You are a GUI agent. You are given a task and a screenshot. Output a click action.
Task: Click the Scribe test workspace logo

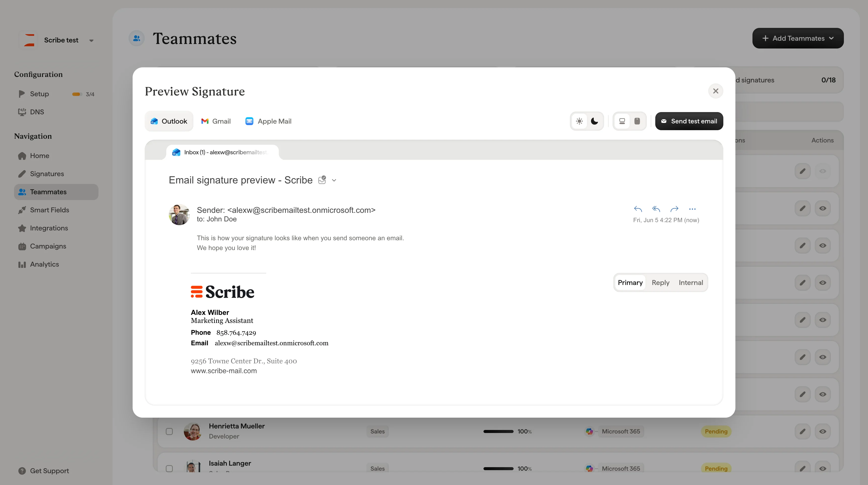pos(29,40)
